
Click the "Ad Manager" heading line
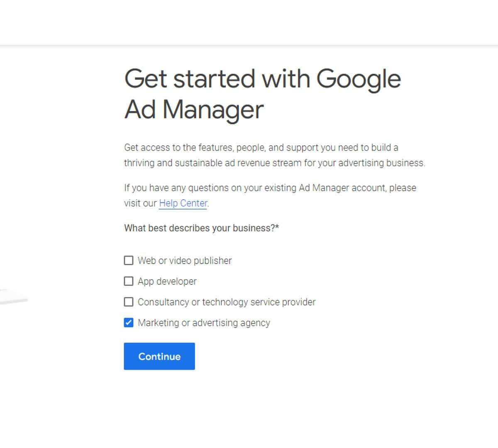[194, 110]
